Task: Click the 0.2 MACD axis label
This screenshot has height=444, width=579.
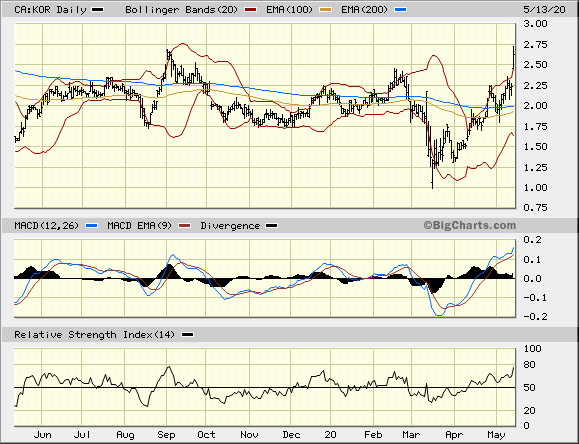Action: (x=532, y=240)
